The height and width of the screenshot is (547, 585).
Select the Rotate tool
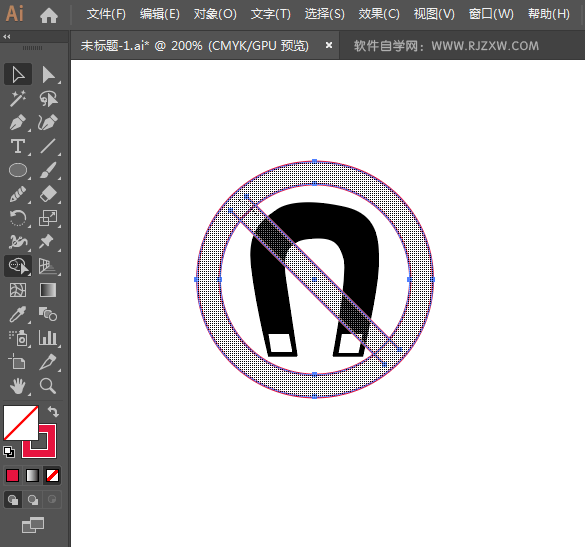(18, 218)
